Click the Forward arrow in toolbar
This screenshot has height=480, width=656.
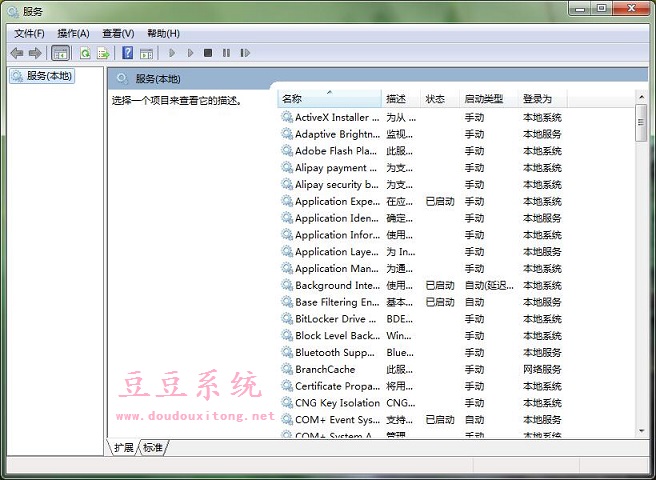coord(35,53)
